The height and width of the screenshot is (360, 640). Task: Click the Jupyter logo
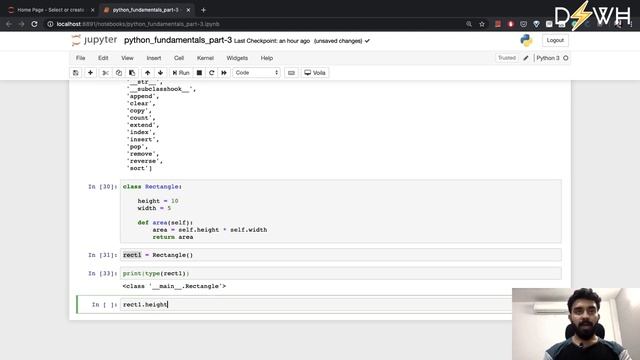tap(94, 40)
